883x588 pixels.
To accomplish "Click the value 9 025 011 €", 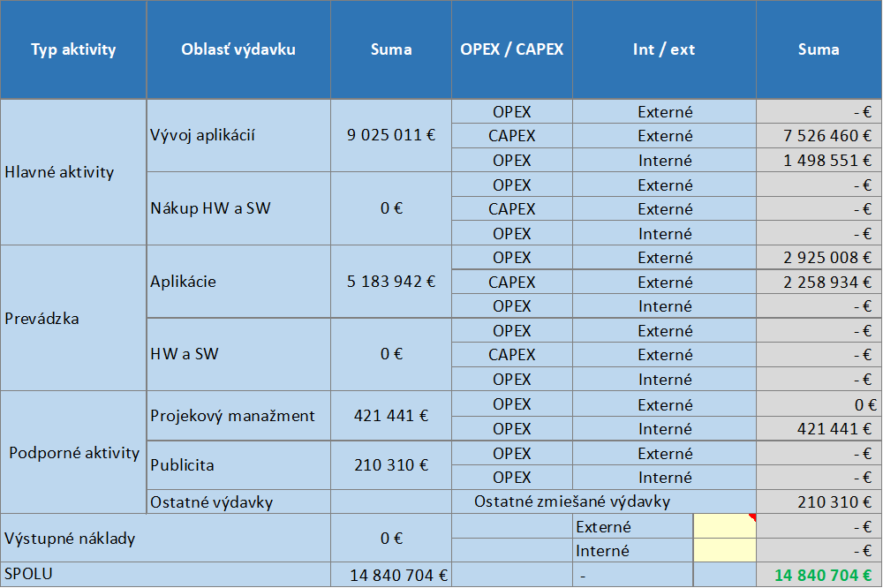I will pyautogui.click(x=391, y=135).
